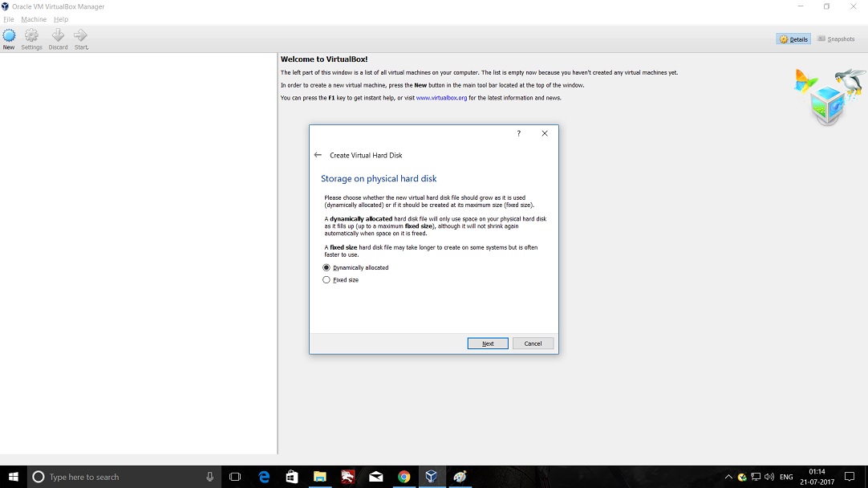868x488 pixels.
Task: Click the question mark help icon in dialog
Action: (x=518, y=133)
